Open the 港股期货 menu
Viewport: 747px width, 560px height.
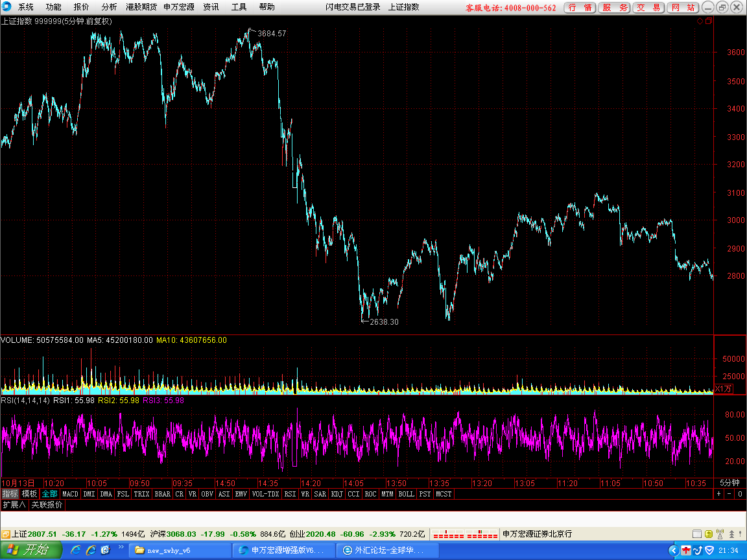141,7
